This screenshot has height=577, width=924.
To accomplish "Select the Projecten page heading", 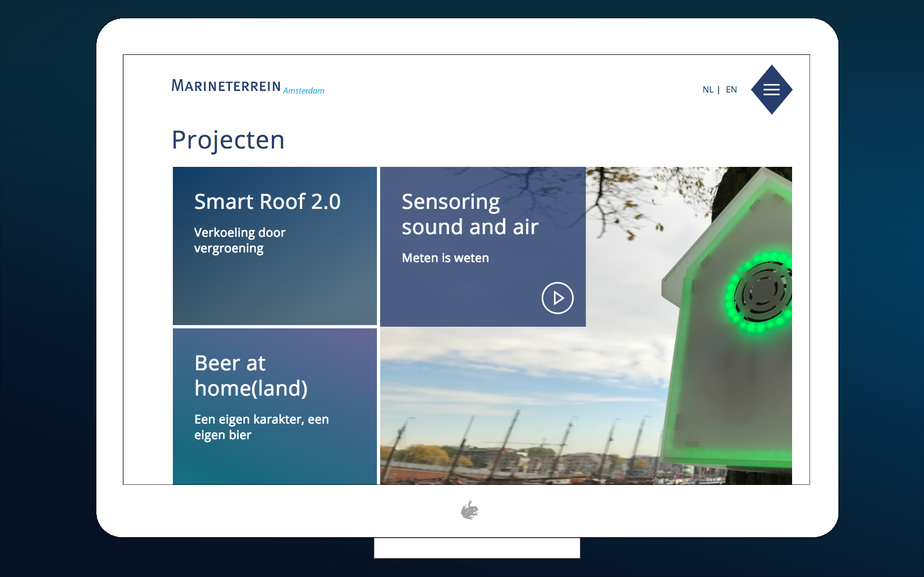I will pyautogui.click(x=228, y=140).
